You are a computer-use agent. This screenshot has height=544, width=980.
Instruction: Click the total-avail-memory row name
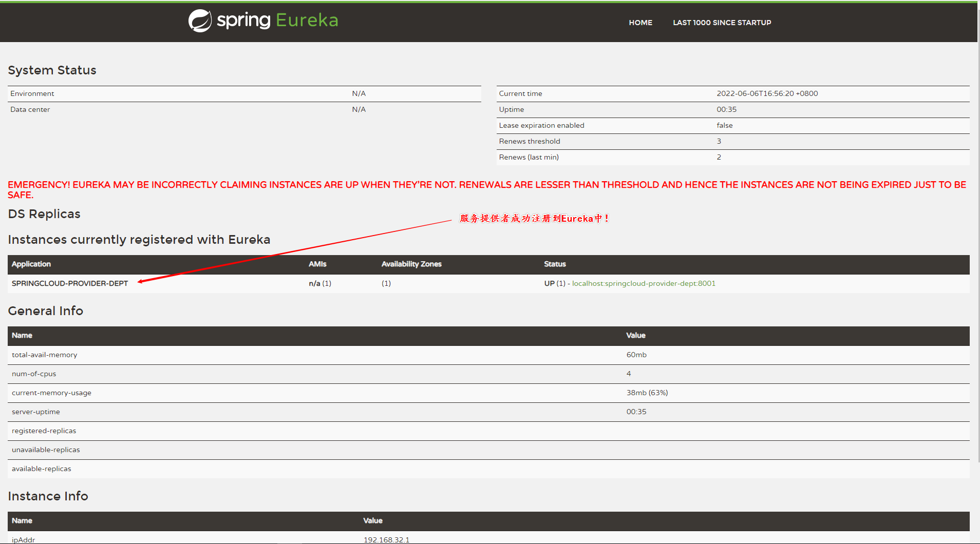tap(45, 355)
